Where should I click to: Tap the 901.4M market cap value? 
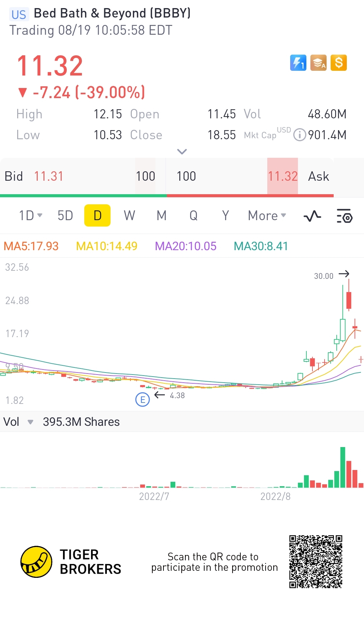point(327,135)
